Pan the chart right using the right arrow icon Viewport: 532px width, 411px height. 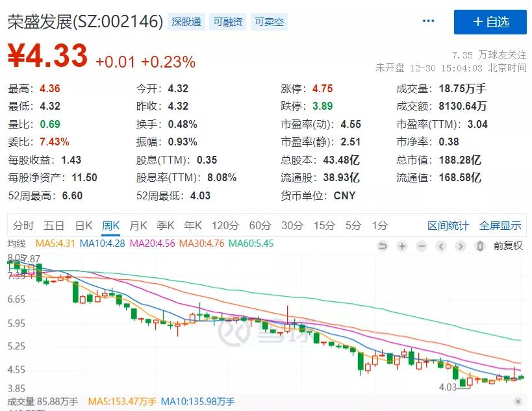461,247
